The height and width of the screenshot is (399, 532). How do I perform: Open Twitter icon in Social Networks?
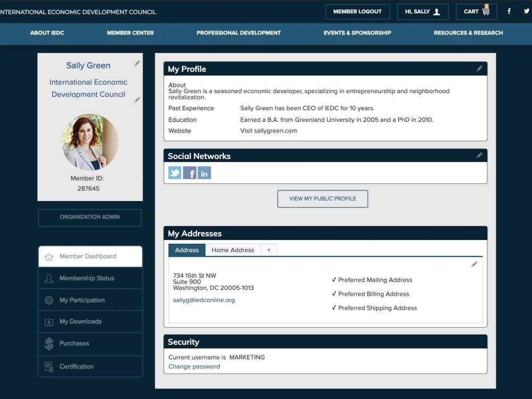pos(174,173)
